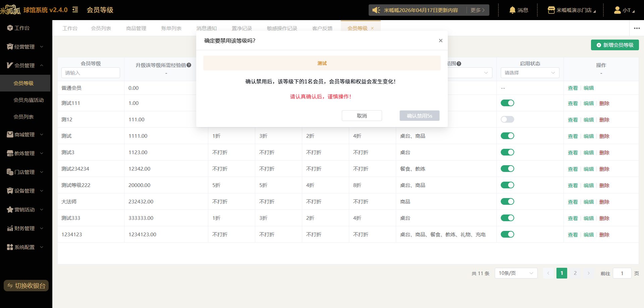
Task: Open the 范围 column filter dropdown
Action: click(470, 73)
